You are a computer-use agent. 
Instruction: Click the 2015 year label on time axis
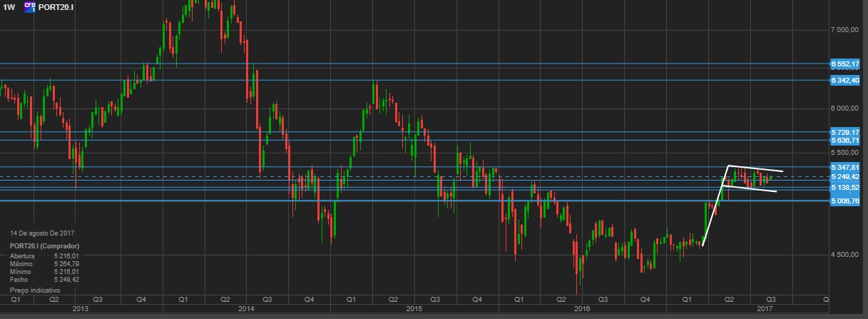click(414, 308)
